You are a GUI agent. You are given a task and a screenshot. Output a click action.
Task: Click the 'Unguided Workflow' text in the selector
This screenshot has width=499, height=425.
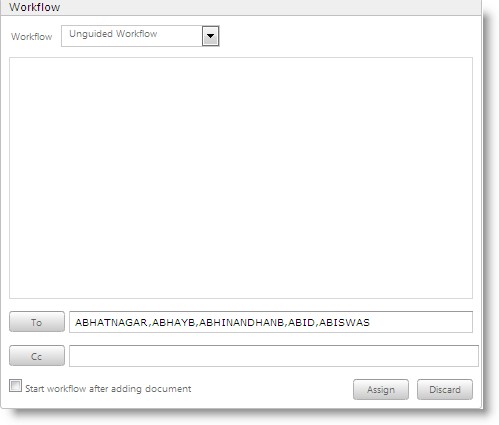[x=113, y=34]
